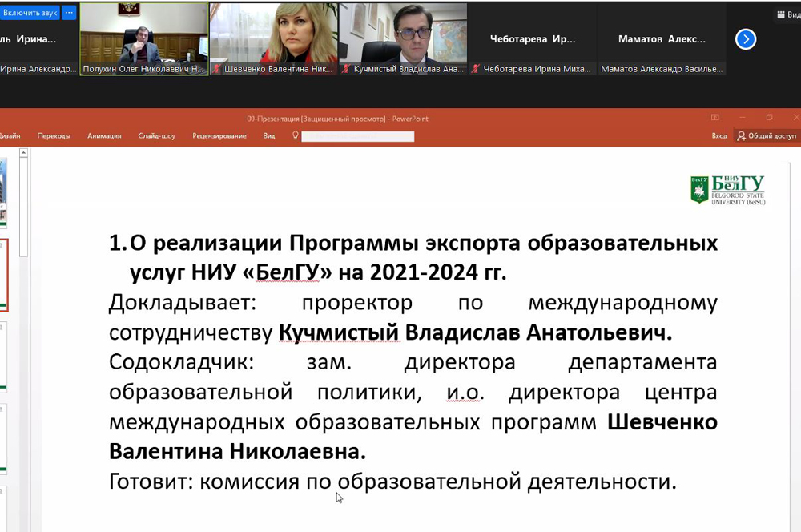Switch to the 'Слайд-шоу' tab
Screen dimensions: 801x532
[156, 136]
